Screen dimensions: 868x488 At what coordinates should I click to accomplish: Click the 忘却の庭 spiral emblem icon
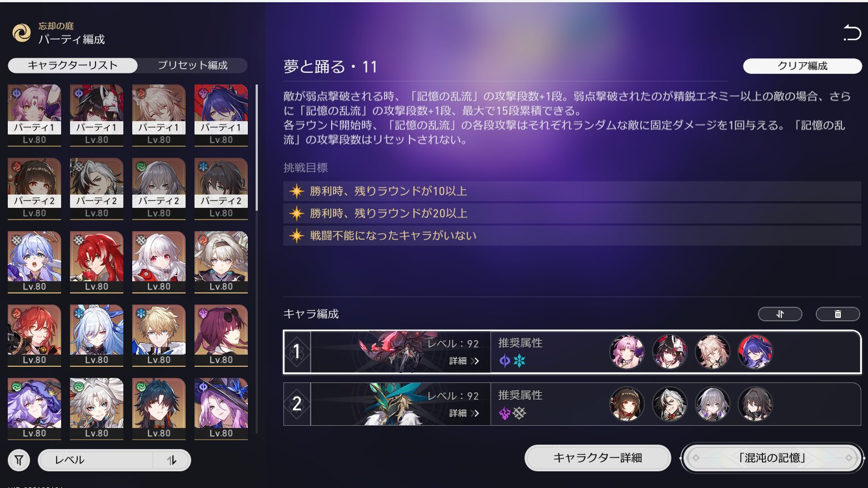[x=22, y=33]
